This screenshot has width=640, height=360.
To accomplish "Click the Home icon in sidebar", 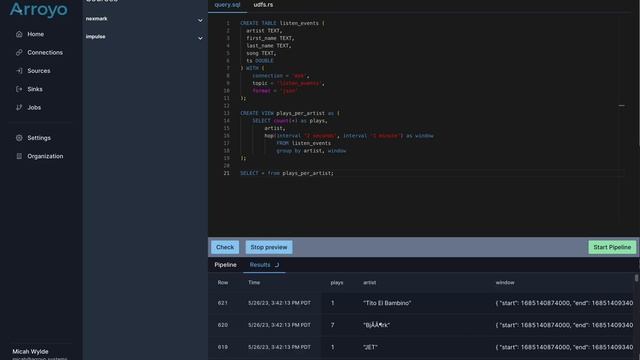I will tap(19, 34).
